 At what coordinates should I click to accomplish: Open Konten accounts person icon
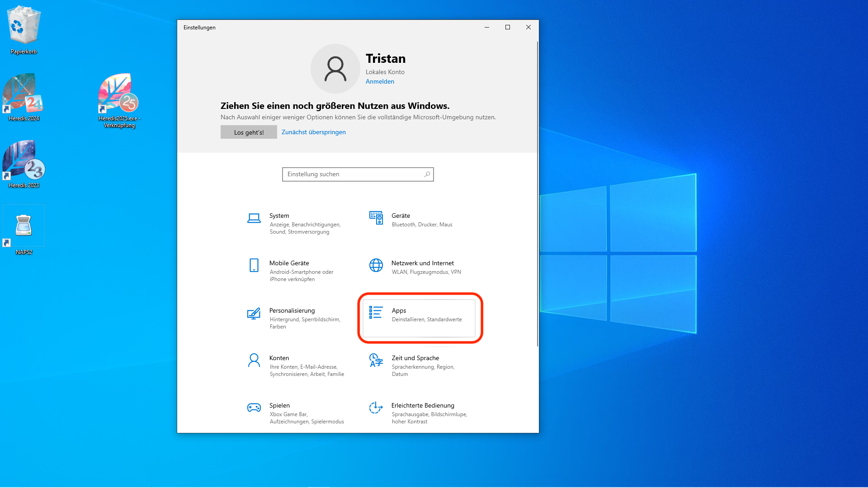[x=254, y=361]
